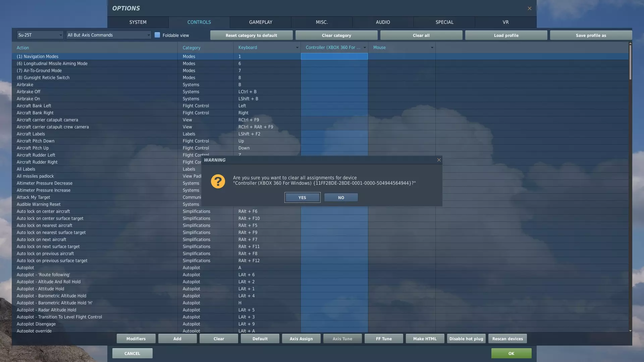Click the Clear all button
The width and height of the screenshot is (644, 362).
[x=421, y=35]
